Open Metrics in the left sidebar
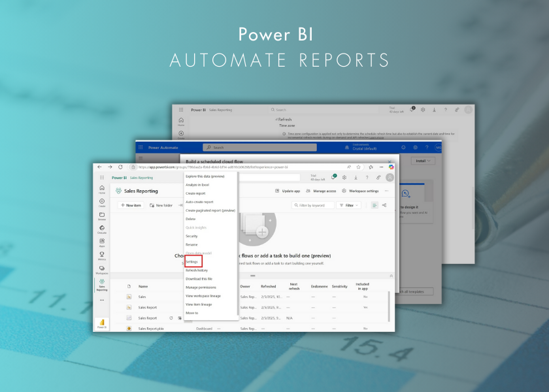Viewport: 549px width, 392px height. point(101,255)
